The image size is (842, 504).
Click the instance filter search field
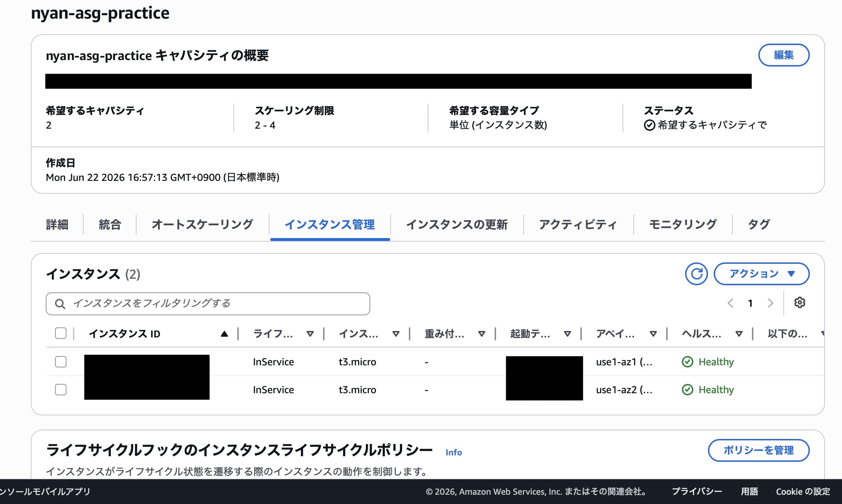[208, 304]
